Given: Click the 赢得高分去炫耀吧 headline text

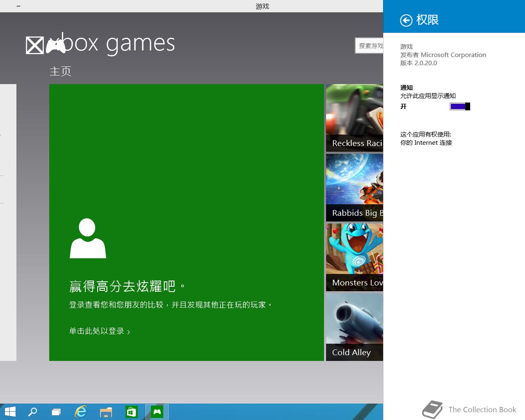Looking at the screenshot, I should 128,286.
